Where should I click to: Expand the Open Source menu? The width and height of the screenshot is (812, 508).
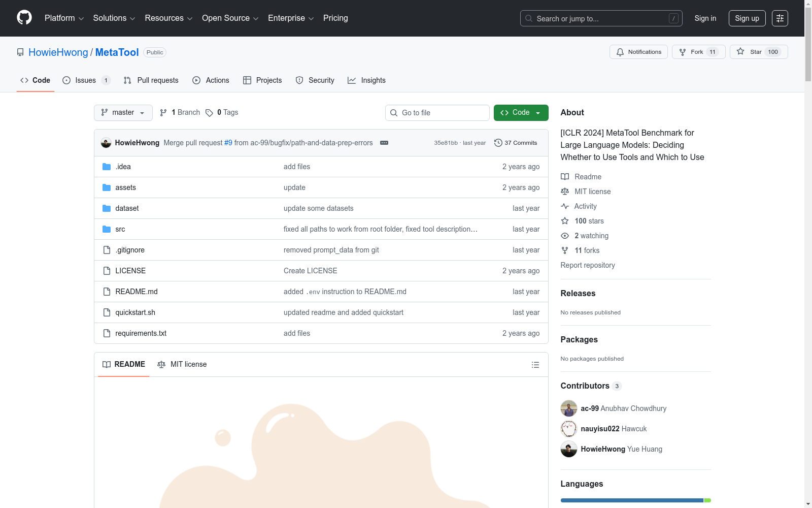230,18
